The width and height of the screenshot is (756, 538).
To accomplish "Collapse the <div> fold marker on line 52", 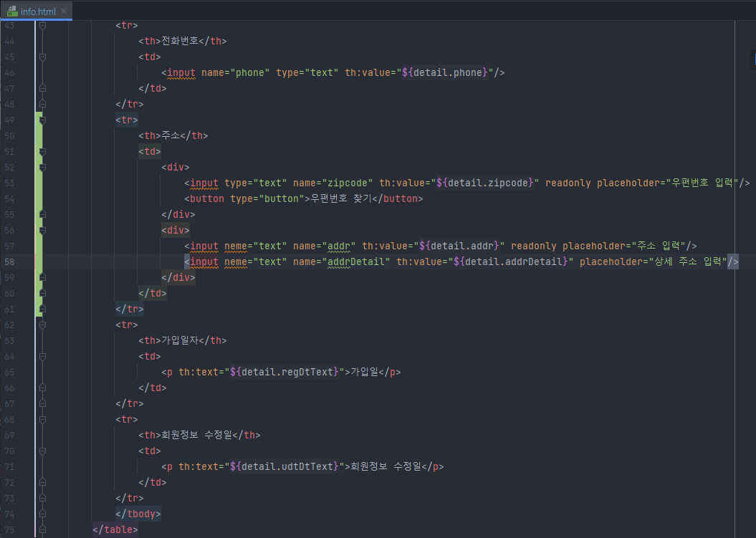I will (42, 168).
